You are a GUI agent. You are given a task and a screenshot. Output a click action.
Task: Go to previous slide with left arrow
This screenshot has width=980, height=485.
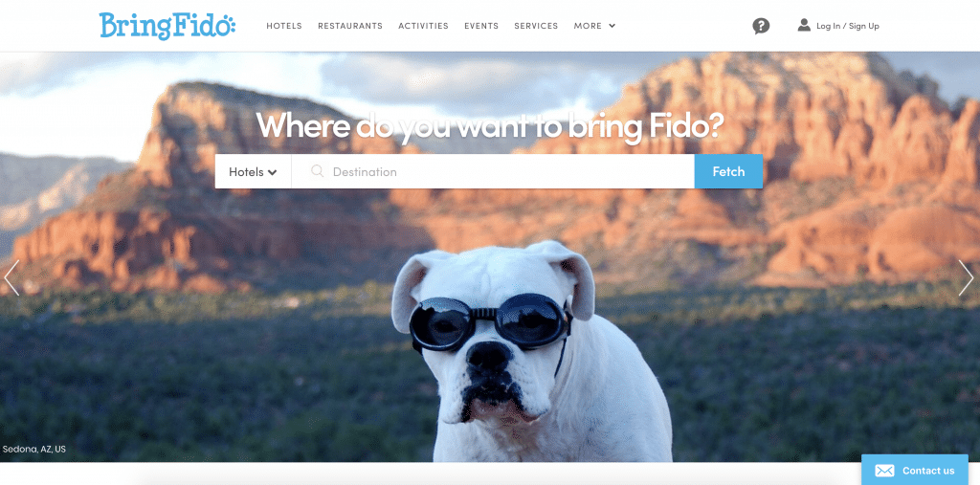coord(11,277)
